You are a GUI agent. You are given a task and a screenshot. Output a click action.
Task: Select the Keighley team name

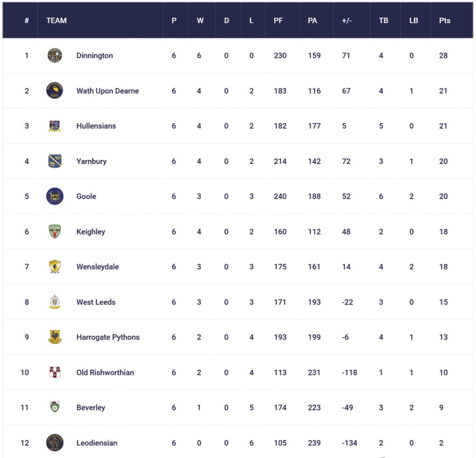point(91,232)
